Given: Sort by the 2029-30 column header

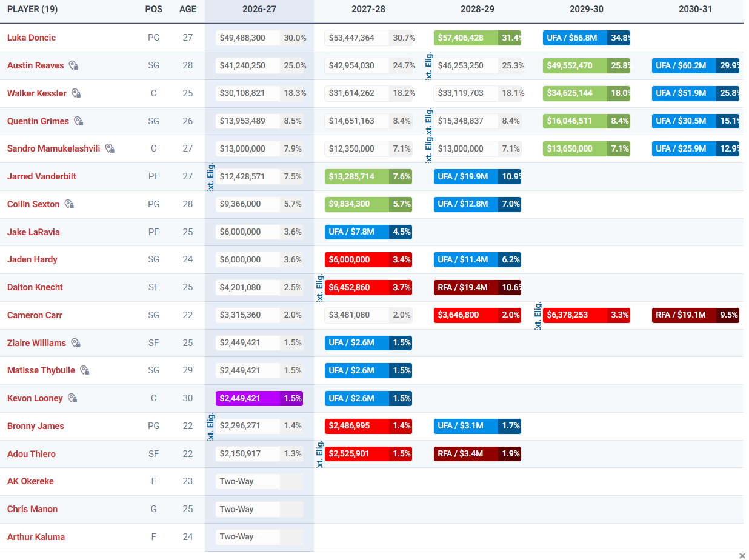Looking at the screenshot, I should [x=587, y=10].
